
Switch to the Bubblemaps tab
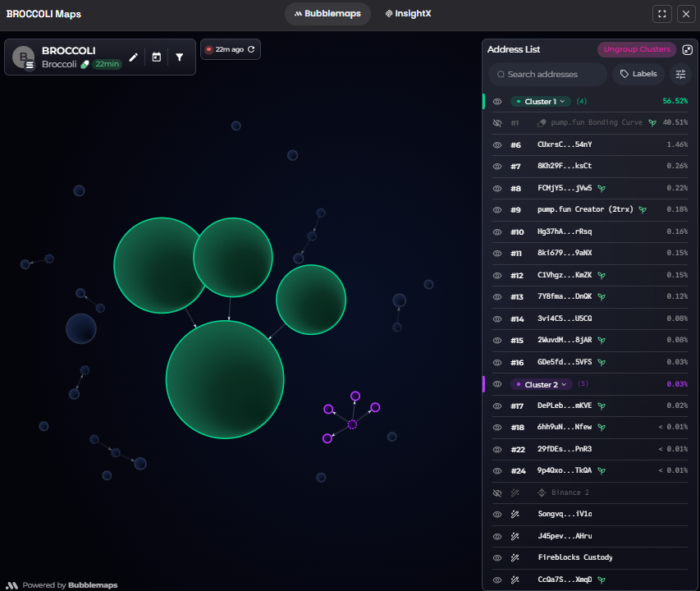pos(327,14)
